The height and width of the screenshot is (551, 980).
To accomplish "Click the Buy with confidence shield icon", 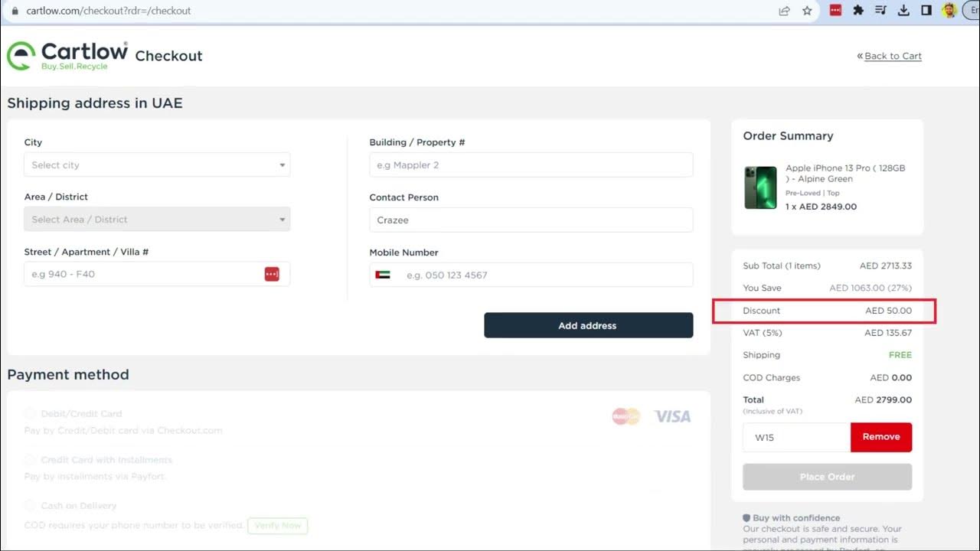I will click(746, 518).
